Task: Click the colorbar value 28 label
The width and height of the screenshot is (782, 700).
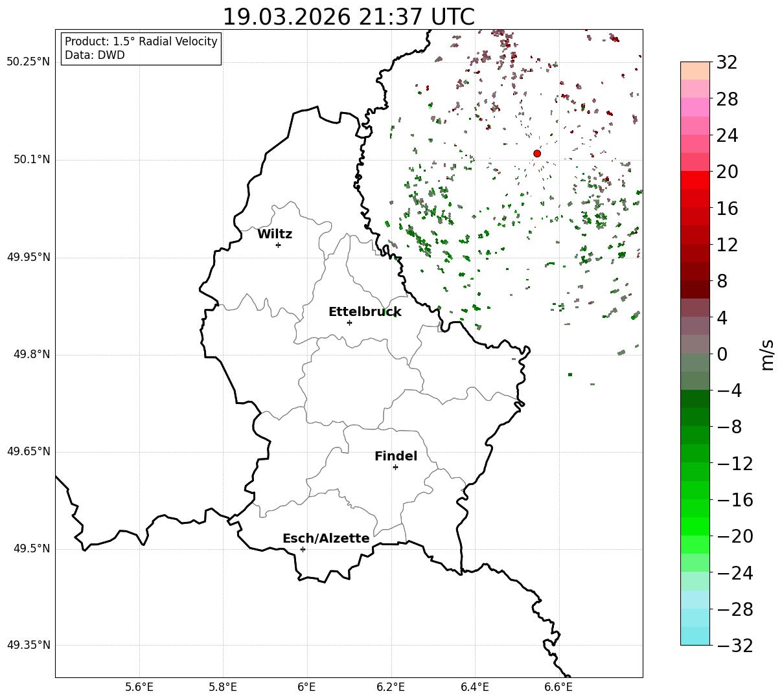Action: pos(727,99)
